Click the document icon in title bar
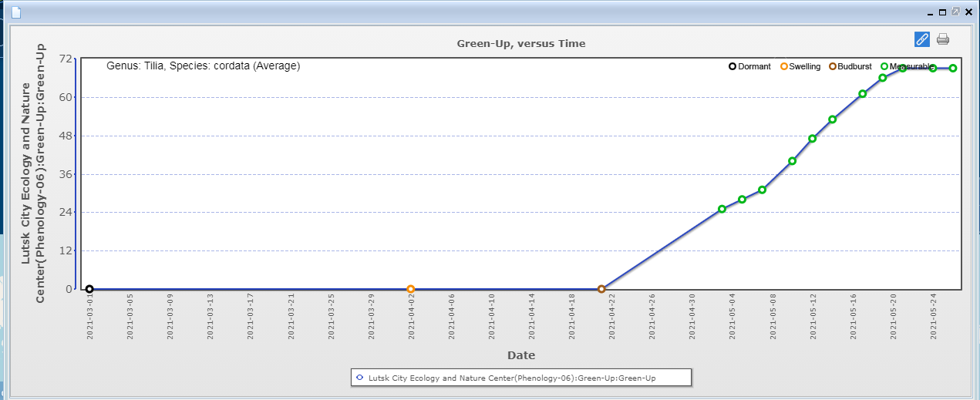The width and height of the screenshot is (980, 400). pos(16,12)
